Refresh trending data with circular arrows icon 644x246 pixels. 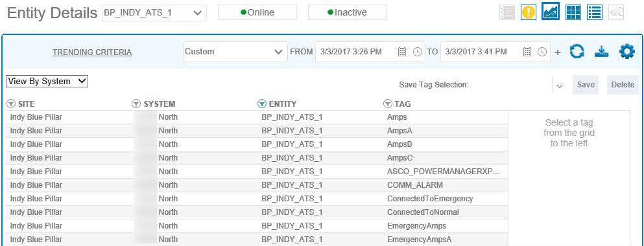point(577,52)
